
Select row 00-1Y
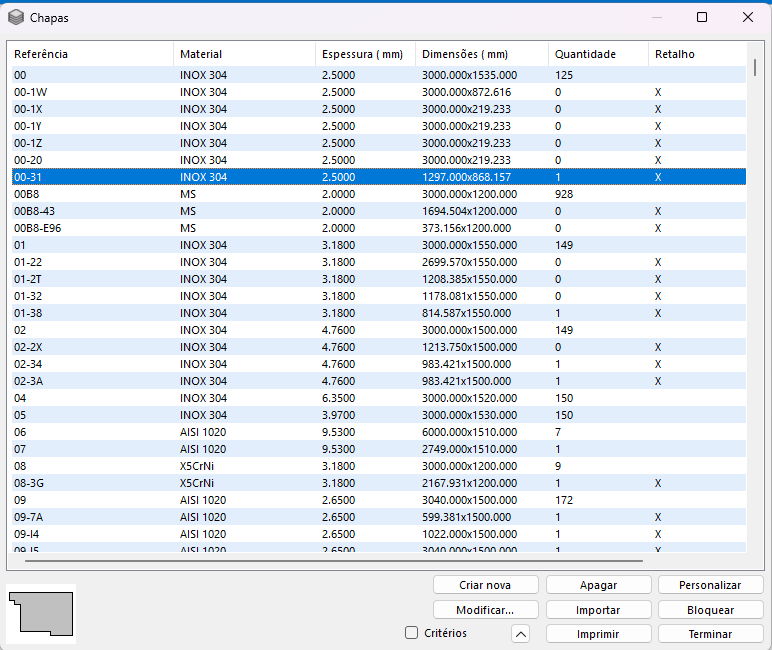point(379,126)
